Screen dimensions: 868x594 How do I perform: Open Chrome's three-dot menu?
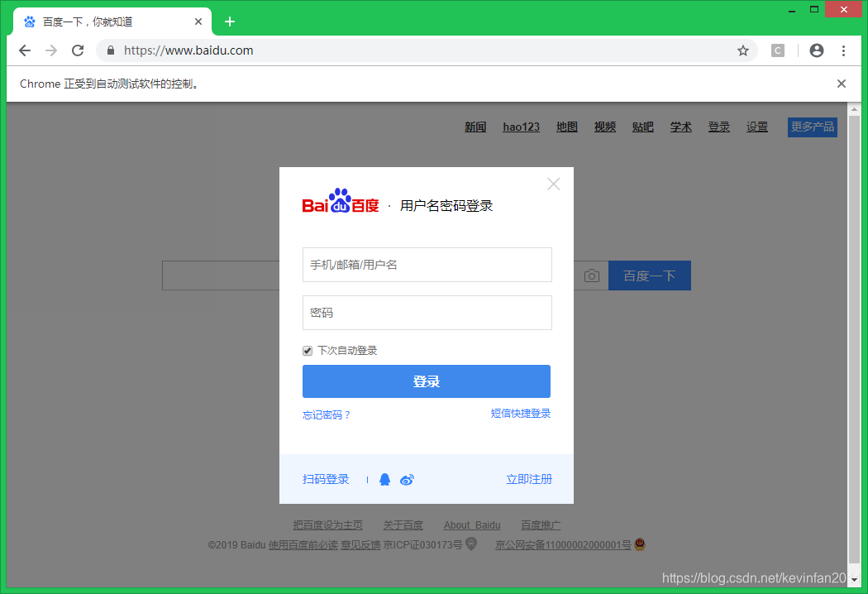pos(844,50)
